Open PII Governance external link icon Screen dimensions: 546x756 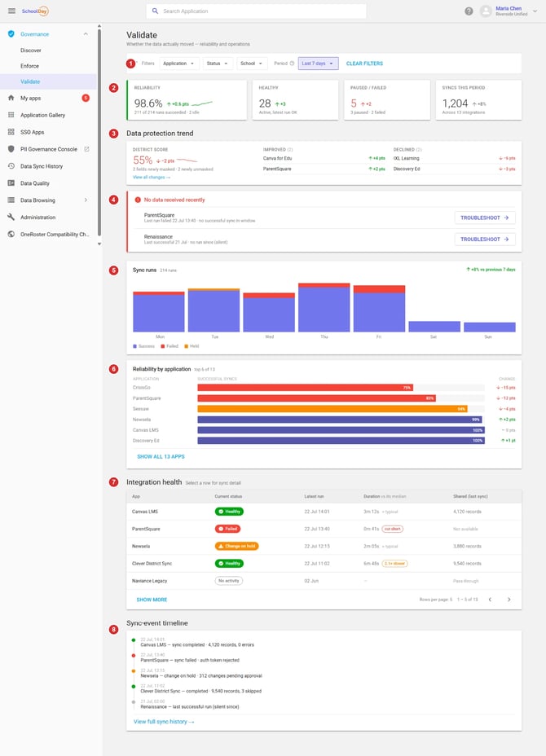point(87,149)
